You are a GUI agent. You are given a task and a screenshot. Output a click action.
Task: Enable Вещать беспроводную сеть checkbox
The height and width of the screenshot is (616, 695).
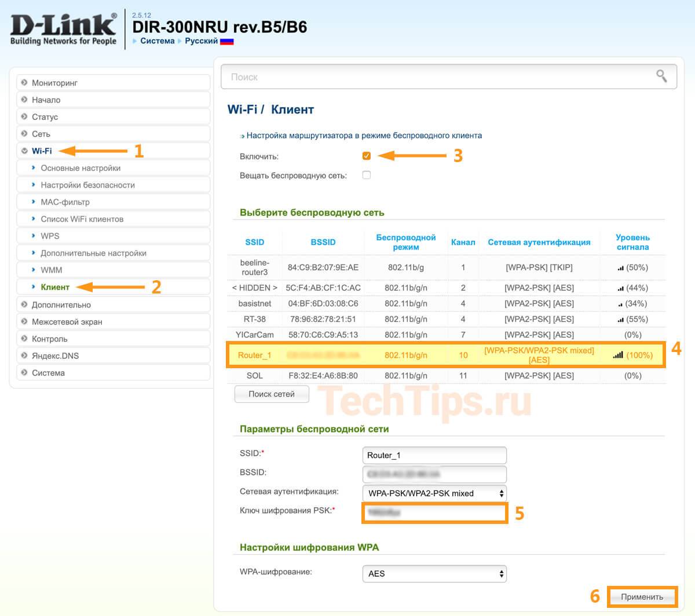pyautogui.click(x=367, y=175)
